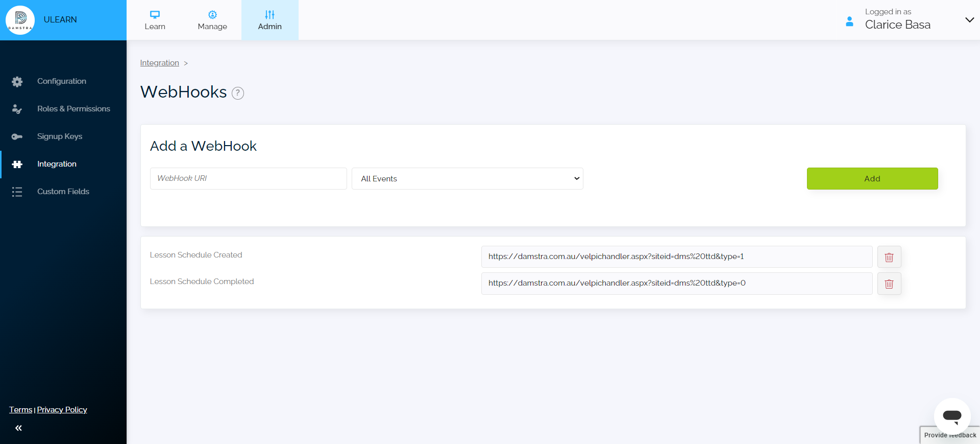Click the Learn monitor icon
This screenshot has height=444, width=980.
(x=155, y=14)
